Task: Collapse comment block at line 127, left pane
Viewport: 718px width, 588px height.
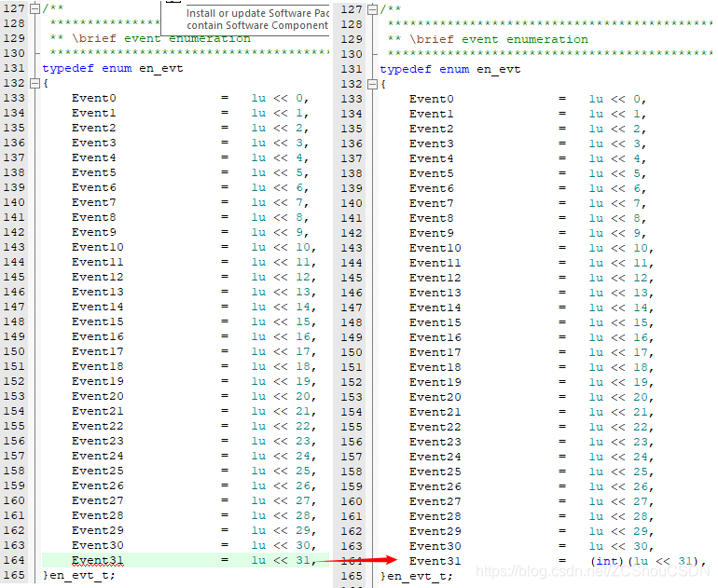Action: 35,8
